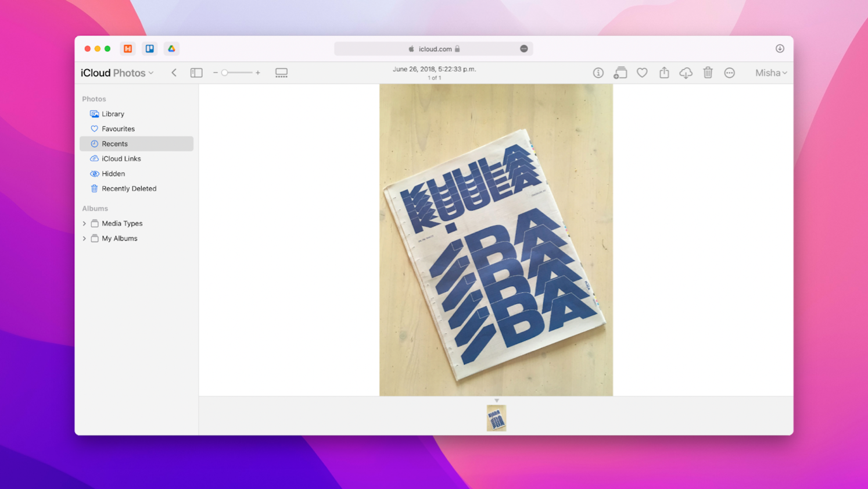Screen dimensions: 868x489
Task: Download the displayed photo
Action: tap(686, 73)
